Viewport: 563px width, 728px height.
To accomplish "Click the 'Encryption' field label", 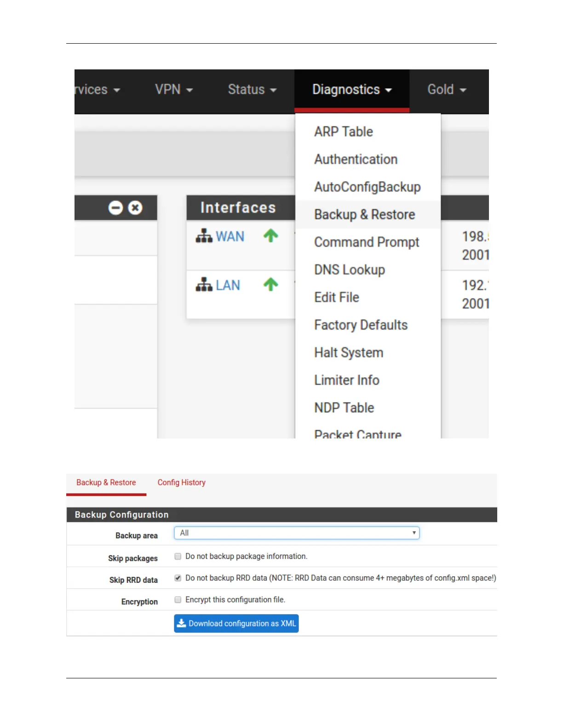I will [x=139, y=602].
